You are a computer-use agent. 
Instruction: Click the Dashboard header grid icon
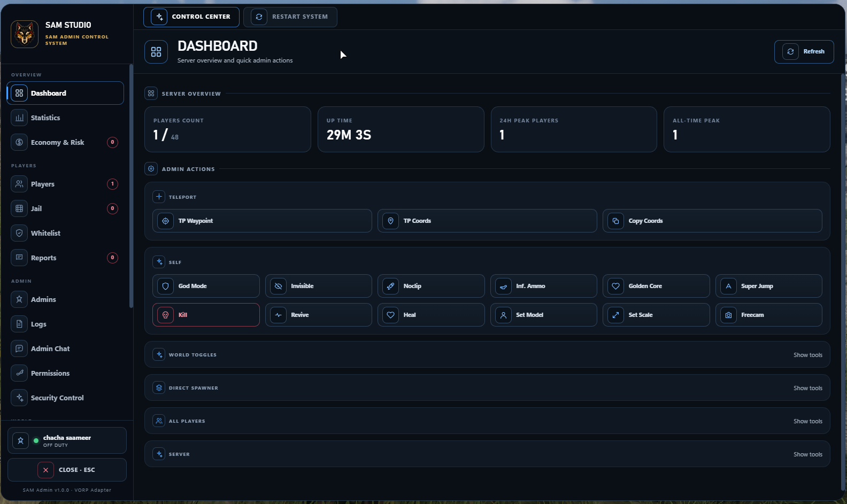point(156,52)
